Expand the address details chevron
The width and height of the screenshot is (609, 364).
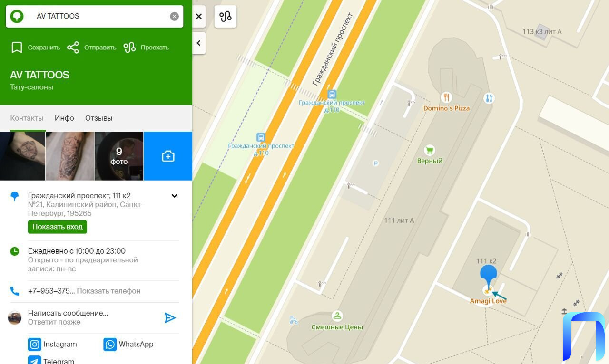175,196
